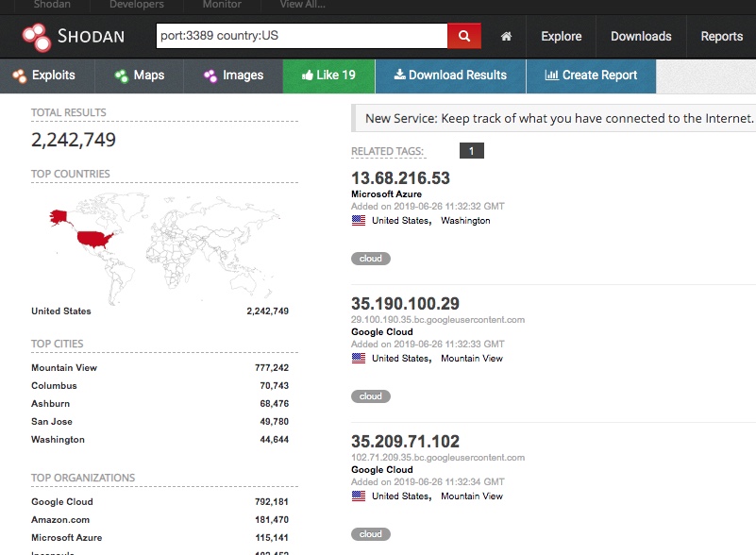The width and height of the screenshot is (756, 555).
Task: Click hostname 102.71.209.35.bc.googleusercontent.com
Action: pyautogui.click(x=438, y=458)
